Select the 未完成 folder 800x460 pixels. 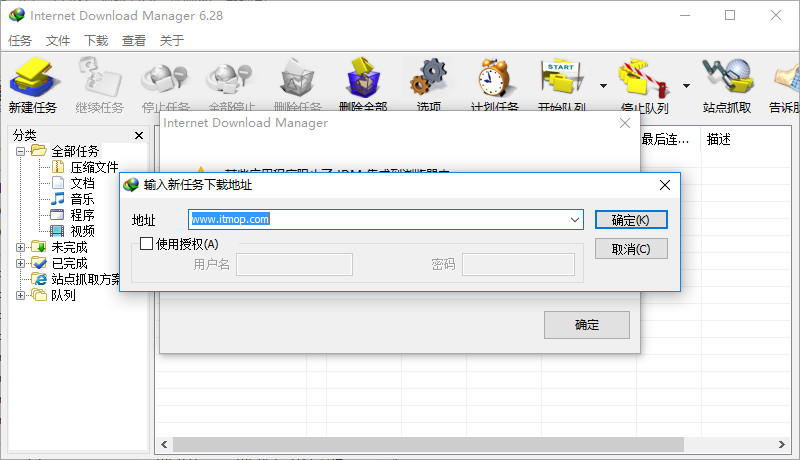pyautogui.click(x=69, y=247)
